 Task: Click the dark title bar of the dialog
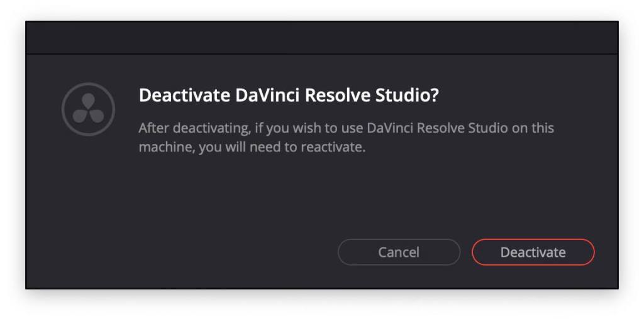click(x=322, y=38)
